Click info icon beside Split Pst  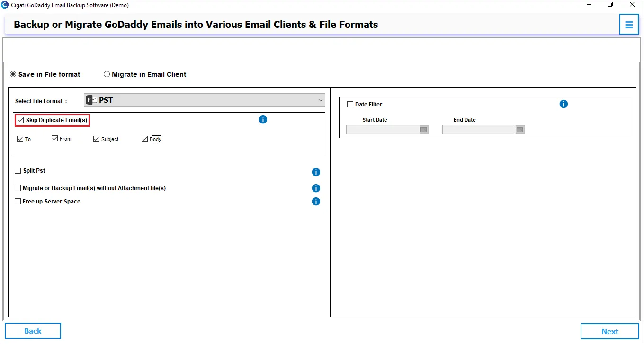(316, 172)
